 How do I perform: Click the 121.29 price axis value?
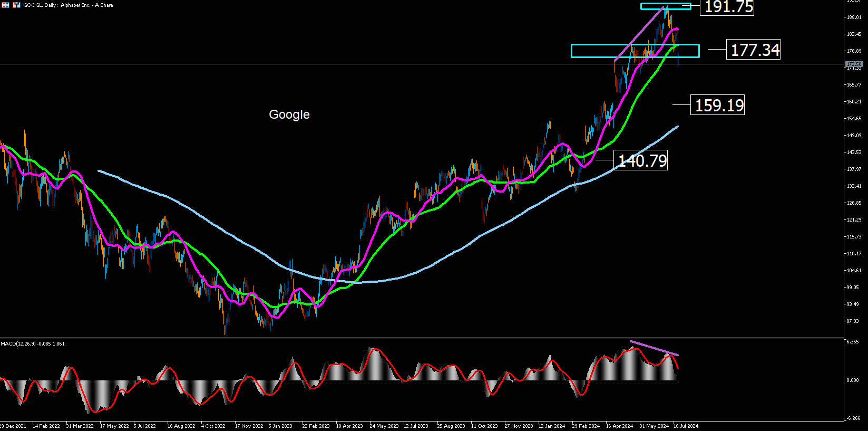(854, 220)
